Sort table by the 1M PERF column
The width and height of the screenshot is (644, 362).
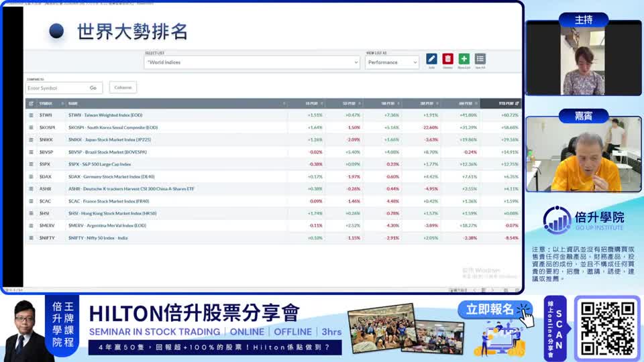pos(388,103)
